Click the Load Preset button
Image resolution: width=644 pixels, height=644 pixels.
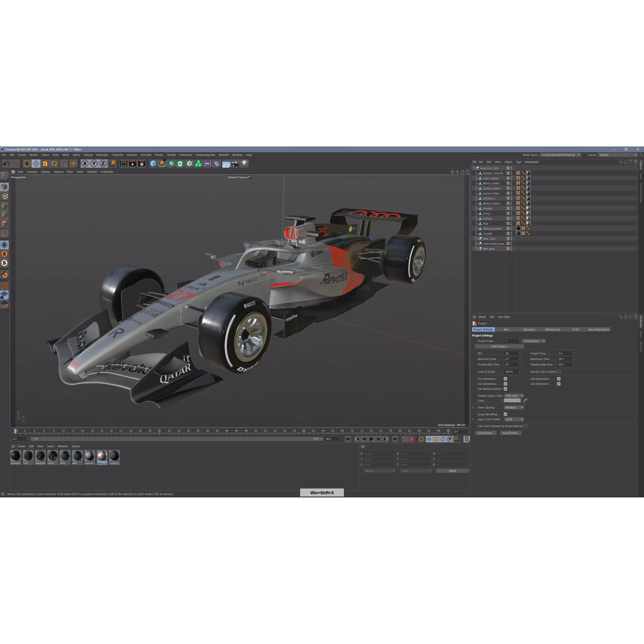tap(485, 433)
